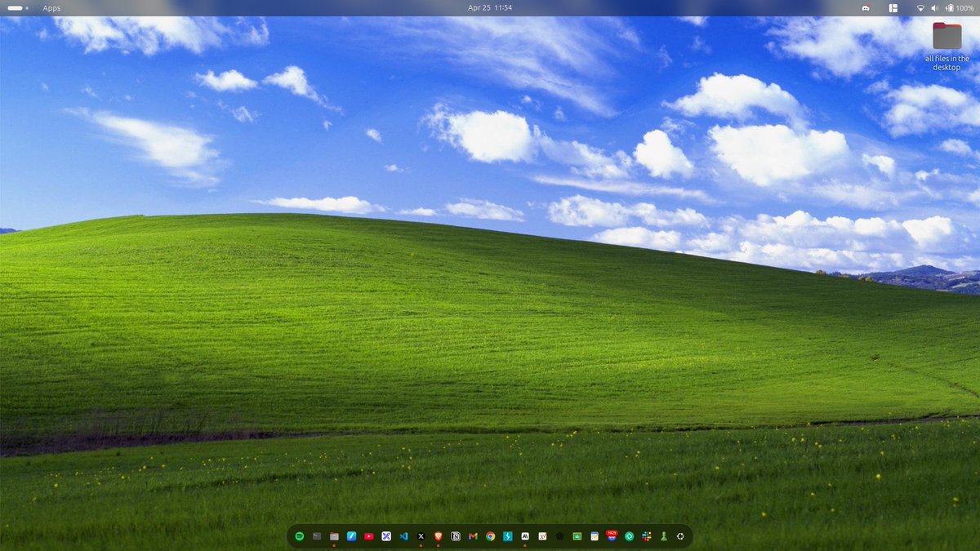Open the battery 100% indicator
Viewport: 980px width, 551px height.
click(x=960, y=7)
